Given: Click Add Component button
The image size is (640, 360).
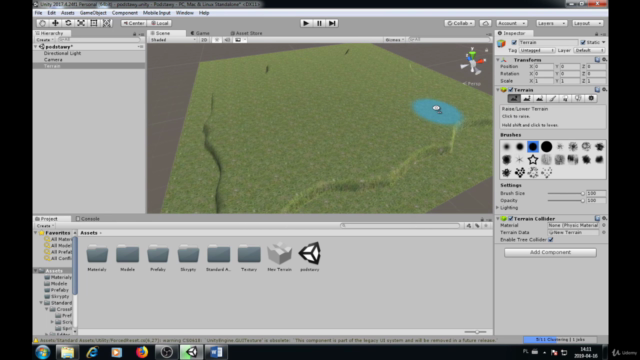Looking at the screenshot, I should pyautogui.click(x=550, y=252).
